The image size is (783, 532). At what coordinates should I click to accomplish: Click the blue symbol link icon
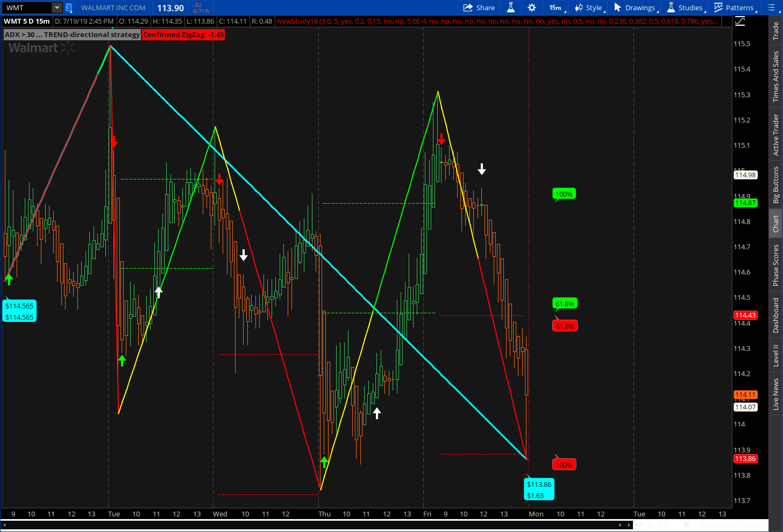(x=69, y=8)
